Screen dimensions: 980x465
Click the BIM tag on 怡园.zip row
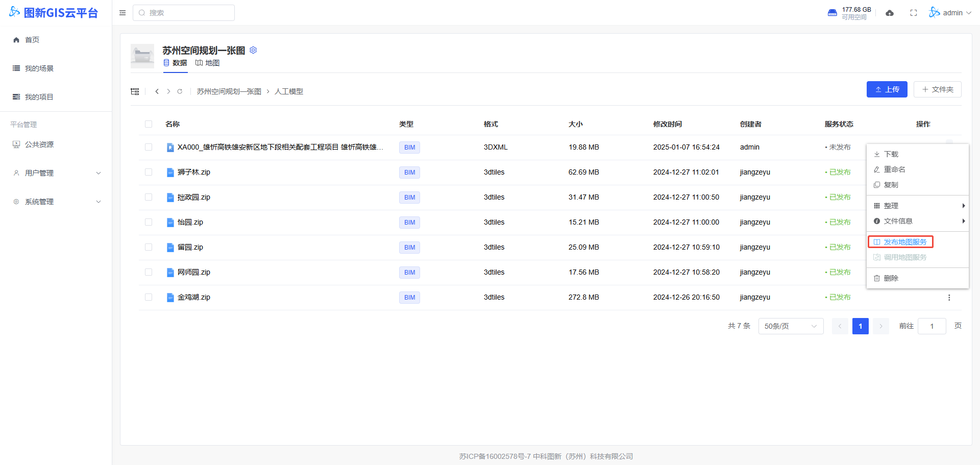tap(409, 223)
